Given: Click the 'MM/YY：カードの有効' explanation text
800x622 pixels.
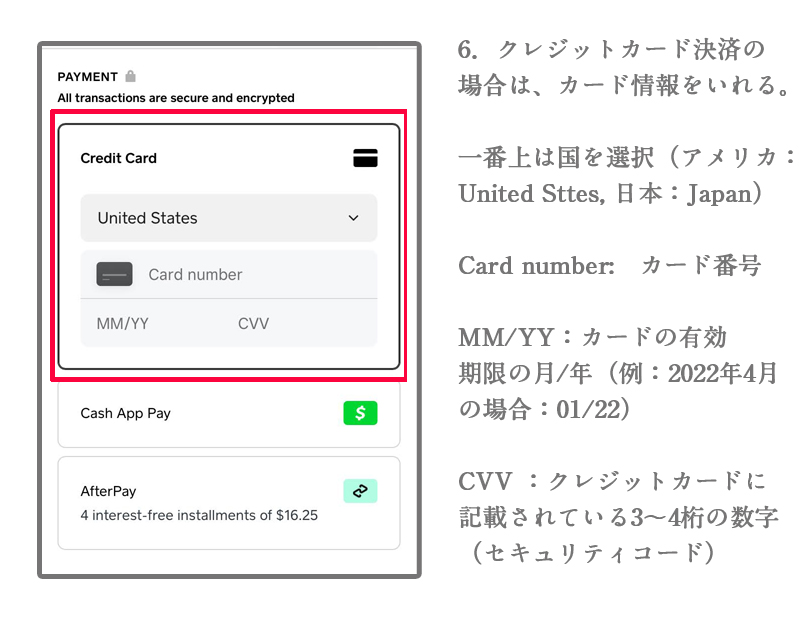Looking at the screenshot, I should 592,337.
